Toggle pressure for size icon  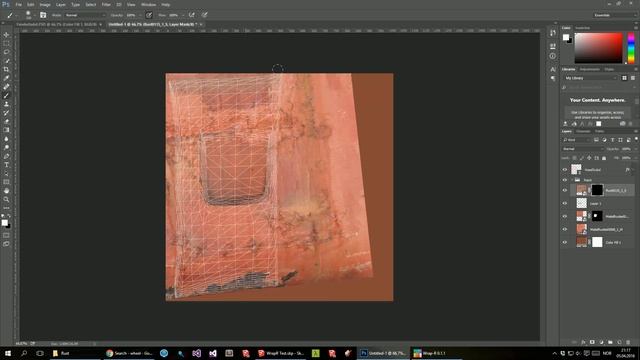pos(204,15)
